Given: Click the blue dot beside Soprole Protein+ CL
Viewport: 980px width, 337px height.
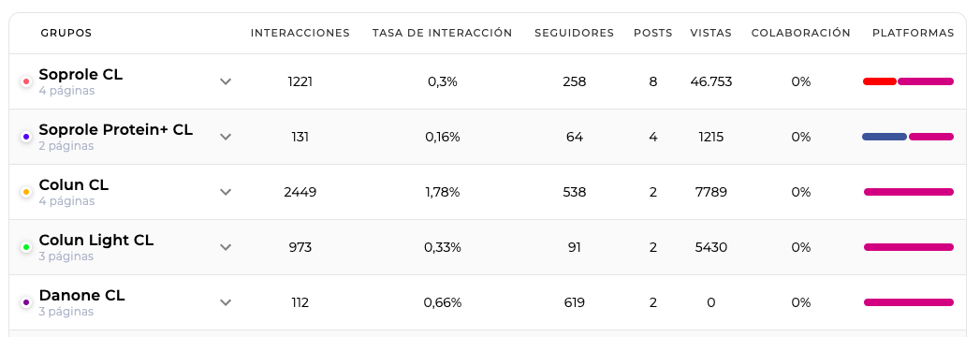Looking at the screenshot, I should (26, 137).
